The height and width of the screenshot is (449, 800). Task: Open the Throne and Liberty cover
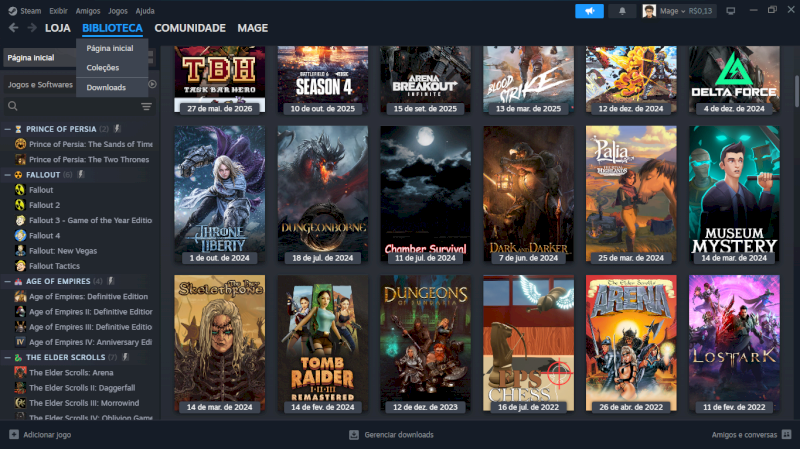coord(219,195)
